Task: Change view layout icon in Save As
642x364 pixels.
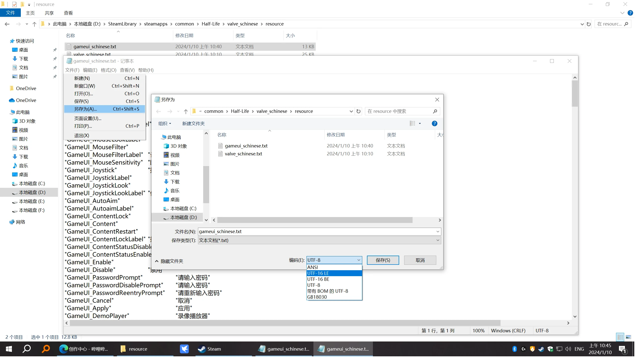Action: (x=412, y=123)
